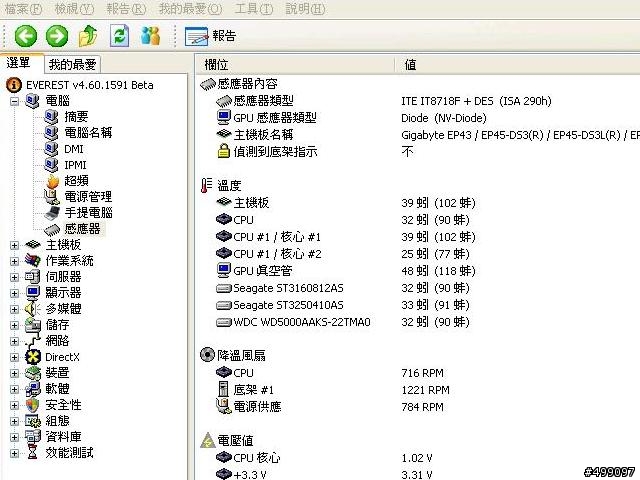Select 電腦名稱 in the tree
Screen dimensions: 640x480
pos(88,133)
